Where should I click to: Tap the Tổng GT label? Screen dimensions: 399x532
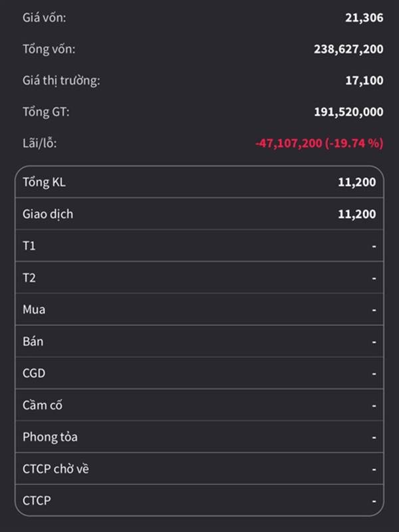click(x=46, y=112)
